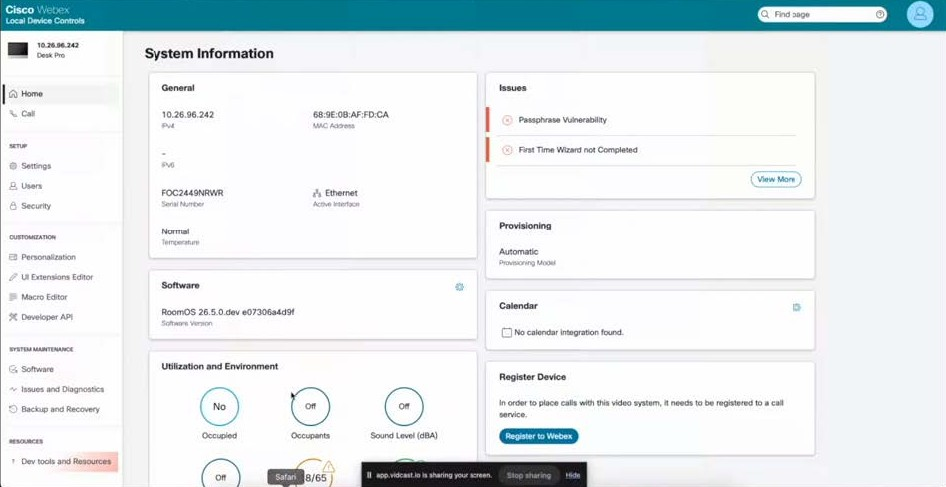Open Settings from the Setup section

[36, 166]
